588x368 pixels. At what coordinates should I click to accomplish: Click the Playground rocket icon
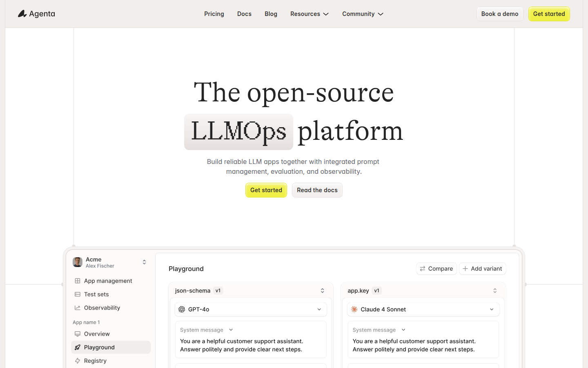tap(78, 348)
